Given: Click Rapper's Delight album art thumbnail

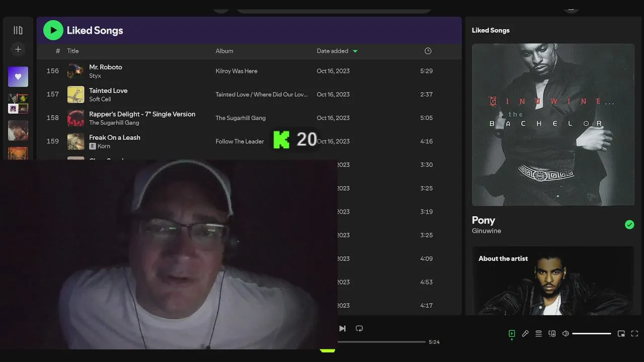Looking at the screenshot, I should 76,118.
